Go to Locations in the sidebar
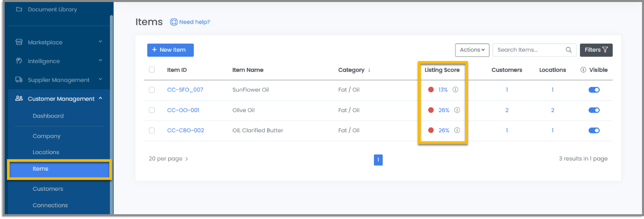644x219 pixels. (46, 152)
